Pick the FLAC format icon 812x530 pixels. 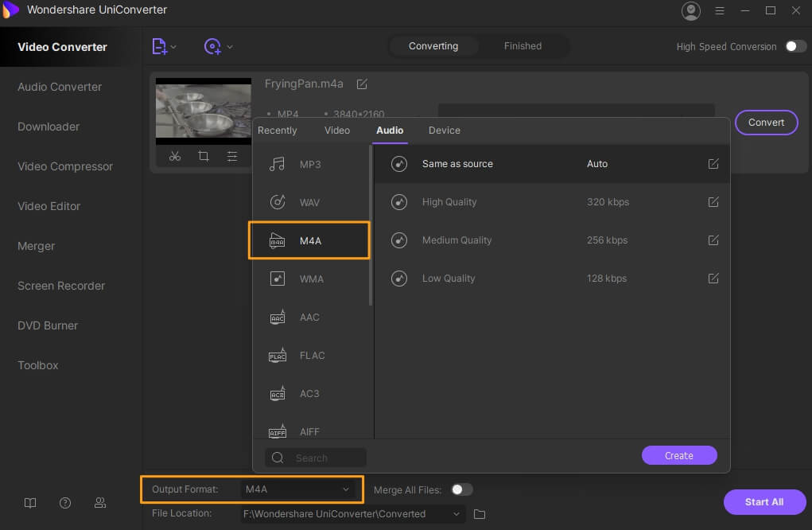click(277, 356)
